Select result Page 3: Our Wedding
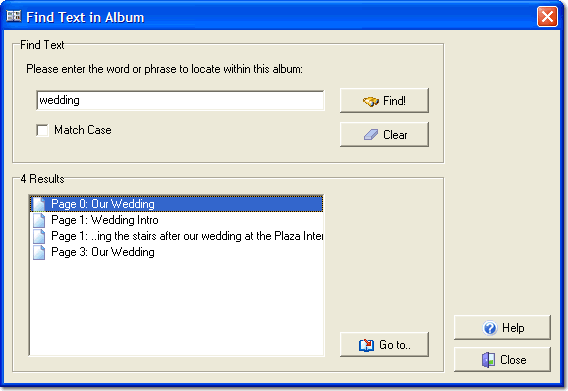Image resolution: width=568 pixels, height=391 pixels. coord(176,252)
